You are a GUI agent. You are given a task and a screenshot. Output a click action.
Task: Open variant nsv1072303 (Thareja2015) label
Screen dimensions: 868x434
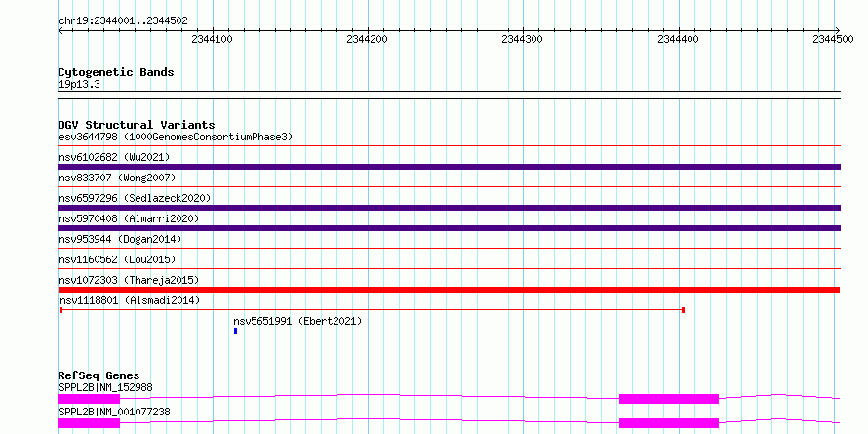129,280
